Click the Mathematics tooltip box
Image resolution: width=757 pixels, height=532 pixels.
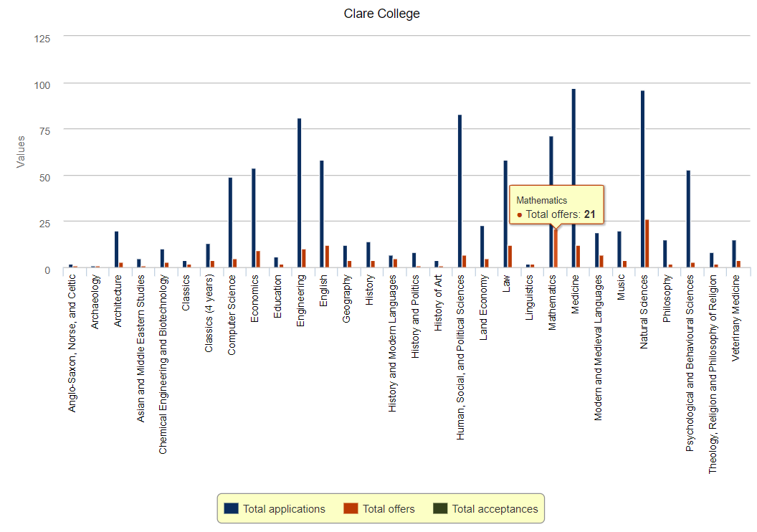(x=556, y=206)
